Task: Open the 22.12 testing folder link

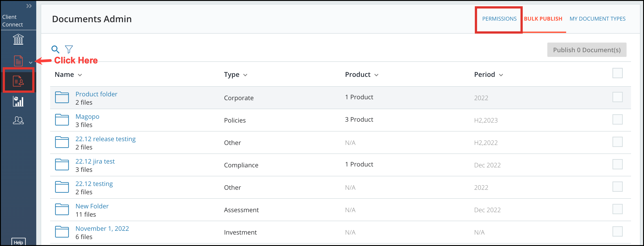Action: coord(94,184)
